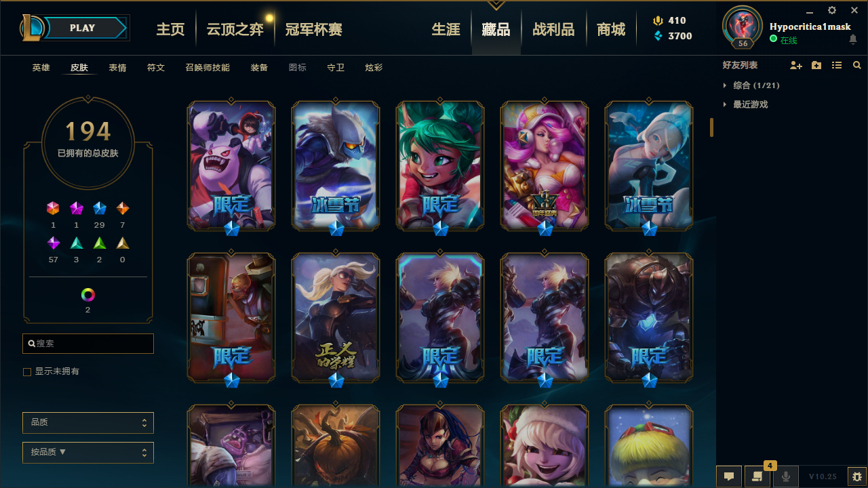The height and width of the screenshot is (488, 868).
Task: Enable the 显示未拥有 checkbox
Action: 27,372
